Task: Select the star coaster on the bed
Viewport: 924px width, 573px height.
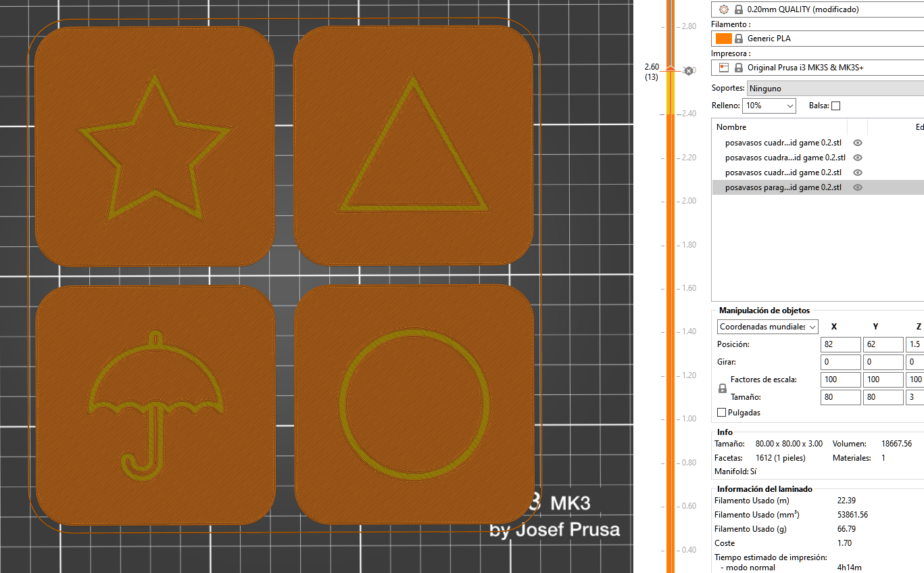Action: (x=154, y=145)
